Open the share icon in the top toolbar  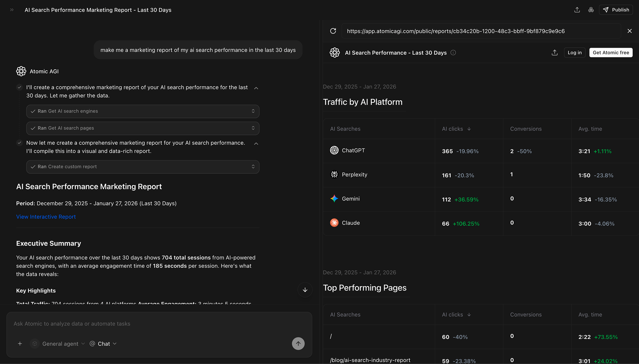pyautogui.click(x=577, y=10)
